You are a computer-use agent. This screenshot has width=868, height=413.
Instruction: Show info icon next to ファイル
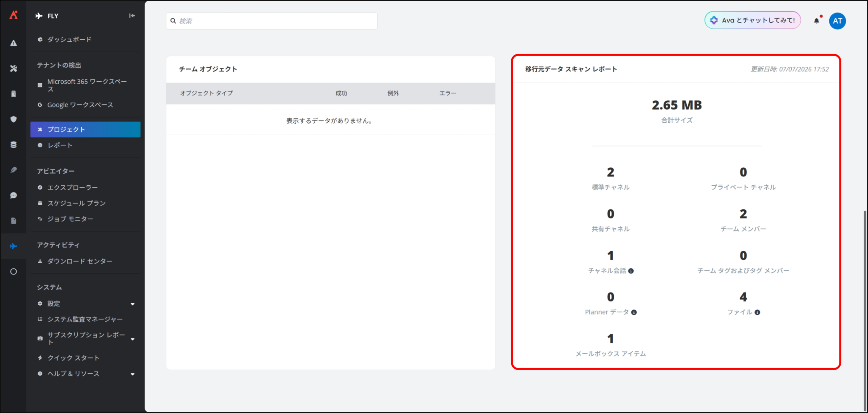tap(757, 312)
